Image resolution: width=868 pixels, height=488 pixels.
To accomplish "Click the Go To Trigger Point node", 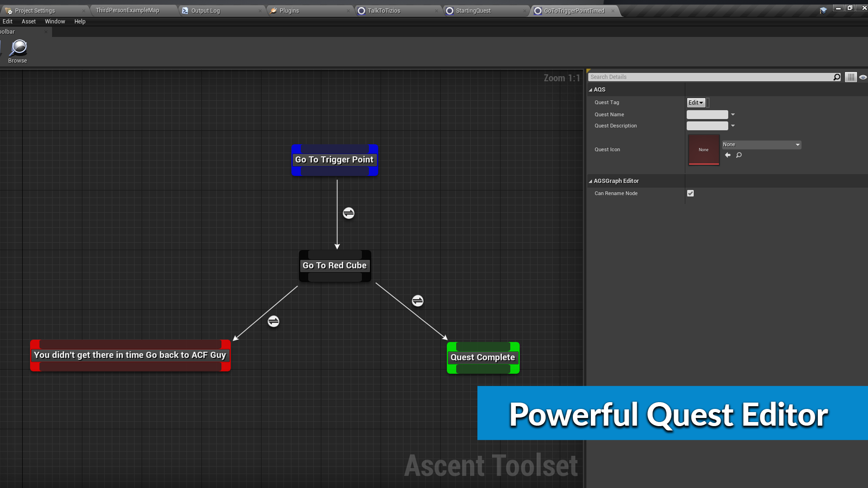I will point(335,160).
